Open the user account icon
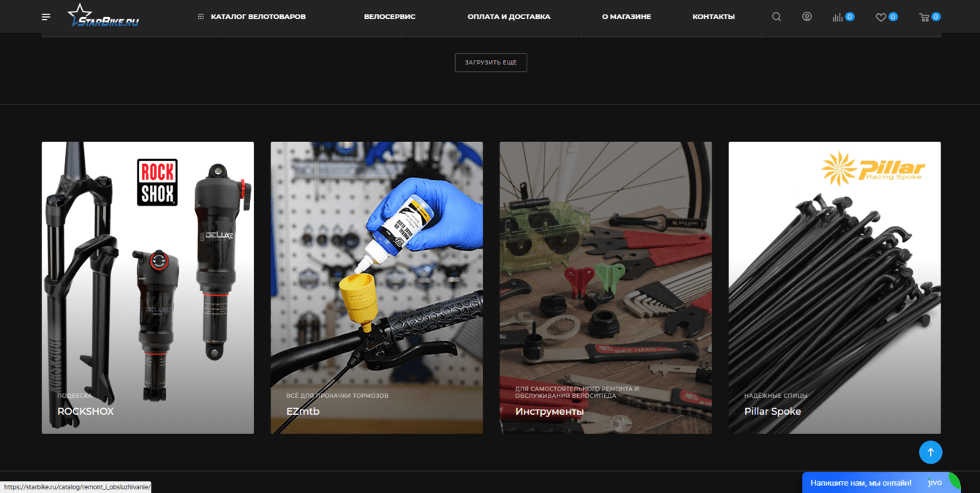 click(807, 17)
